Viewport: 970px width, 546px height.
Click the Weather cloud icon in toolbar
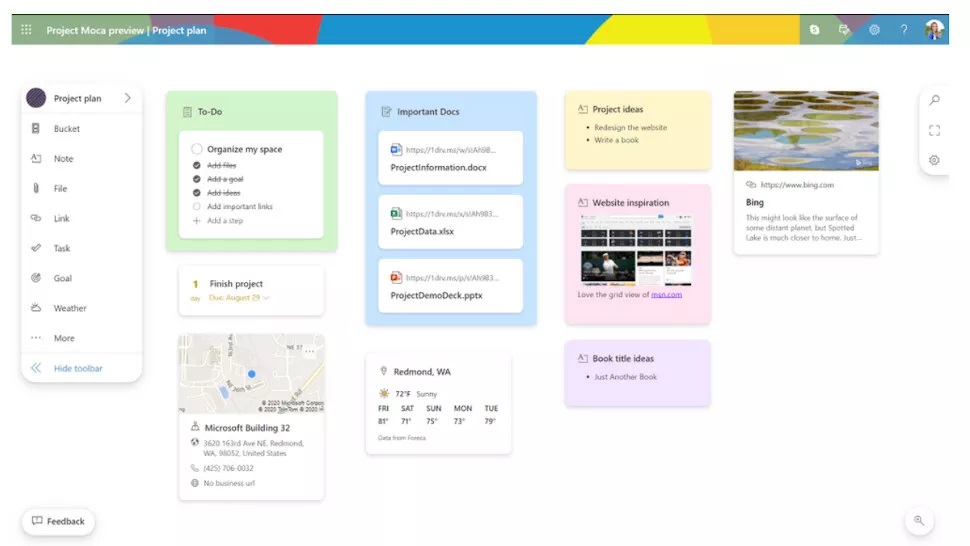[36, 307]
